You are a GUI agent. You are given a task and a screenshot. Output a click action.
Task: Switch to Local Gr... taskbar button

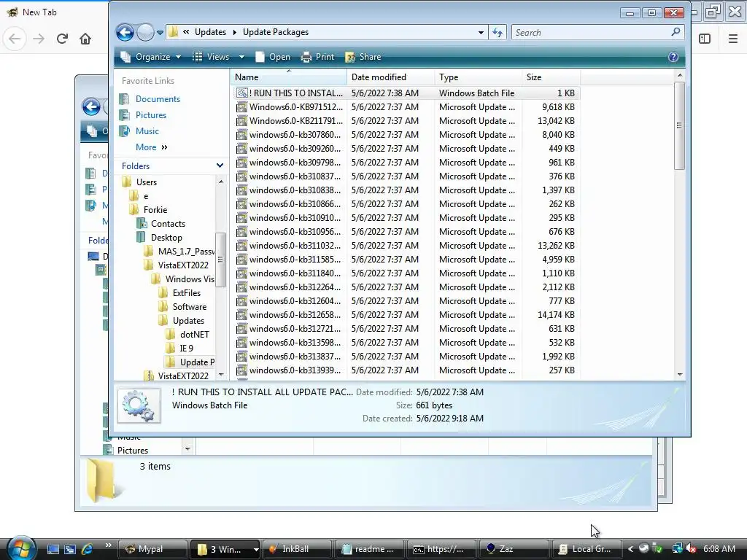(x=587, y=549)
